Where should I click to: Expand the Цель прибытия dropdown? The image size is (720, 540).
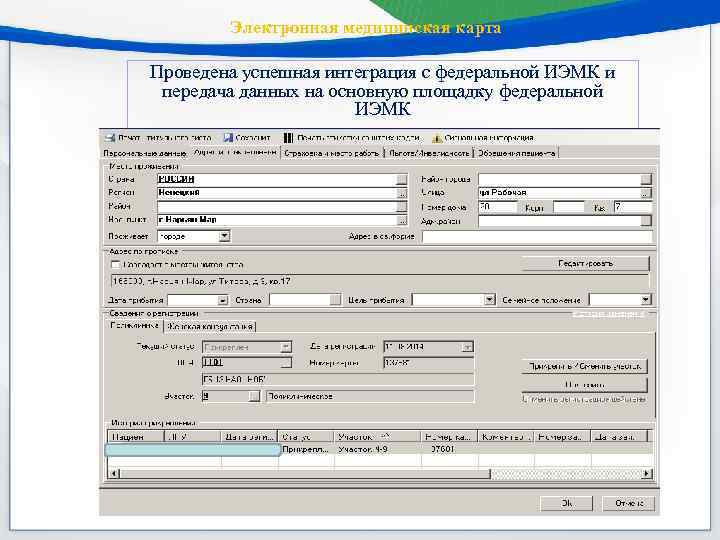point(489,300)
